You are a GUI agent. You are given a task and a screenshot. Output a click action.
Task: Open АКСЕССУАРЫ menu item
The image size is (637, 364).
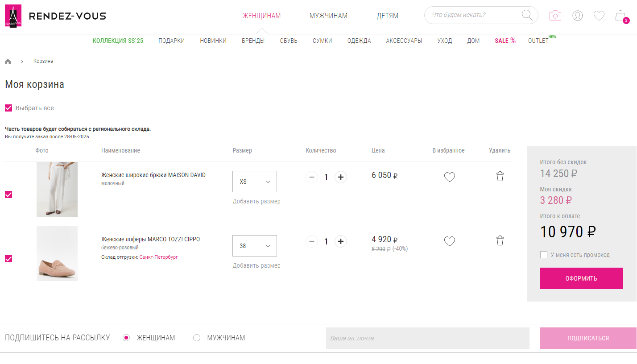[404, 41]
